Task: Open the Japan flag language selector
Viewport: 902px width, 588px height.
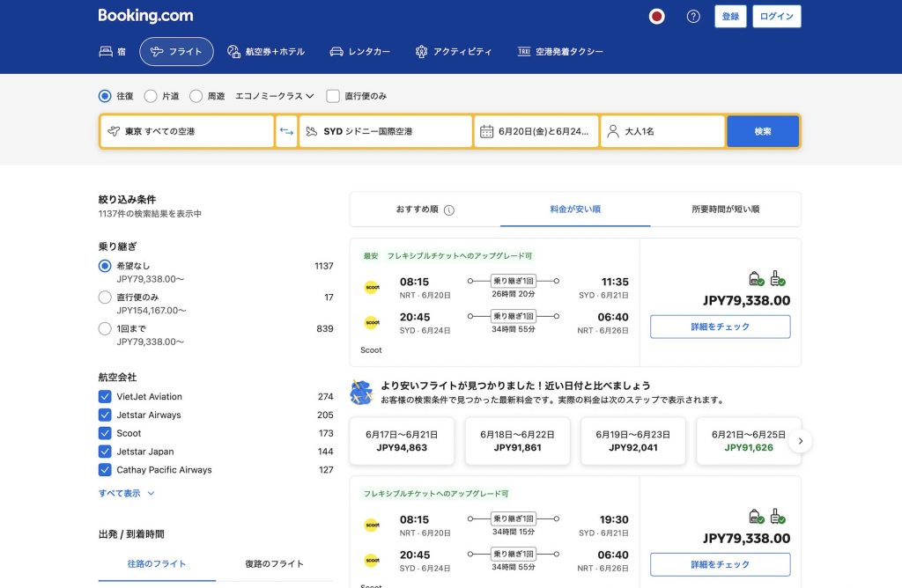Action: [655, 17]
